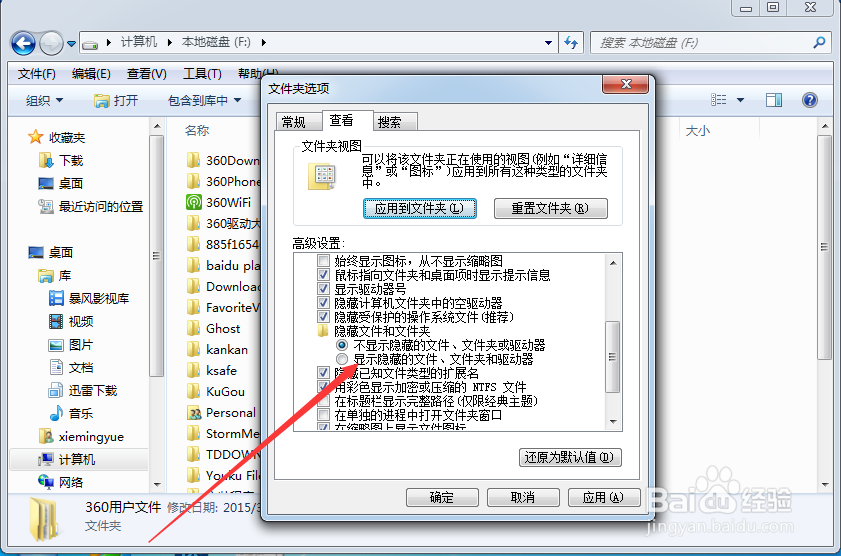This screenshot has width=841, height=556.
Task: Click the change view icon in toolbar
Action: tap(719, 100)
